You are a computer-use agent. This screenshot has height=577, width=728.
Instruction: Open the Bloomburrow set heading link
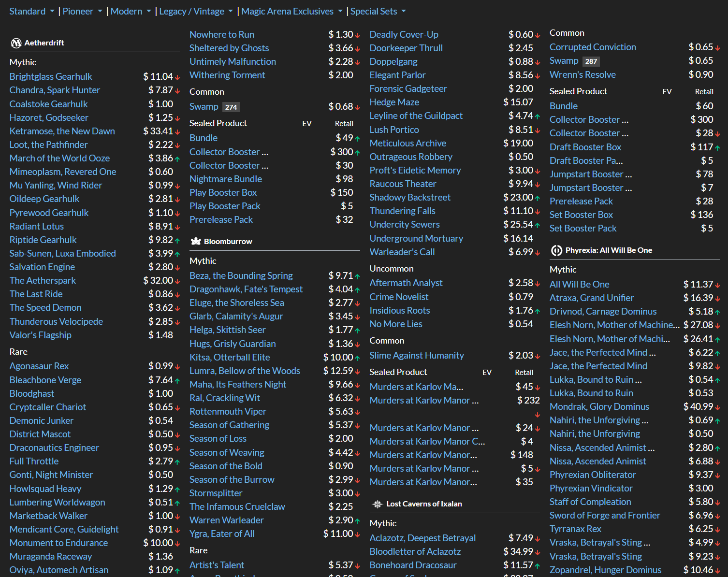(228, 241)
